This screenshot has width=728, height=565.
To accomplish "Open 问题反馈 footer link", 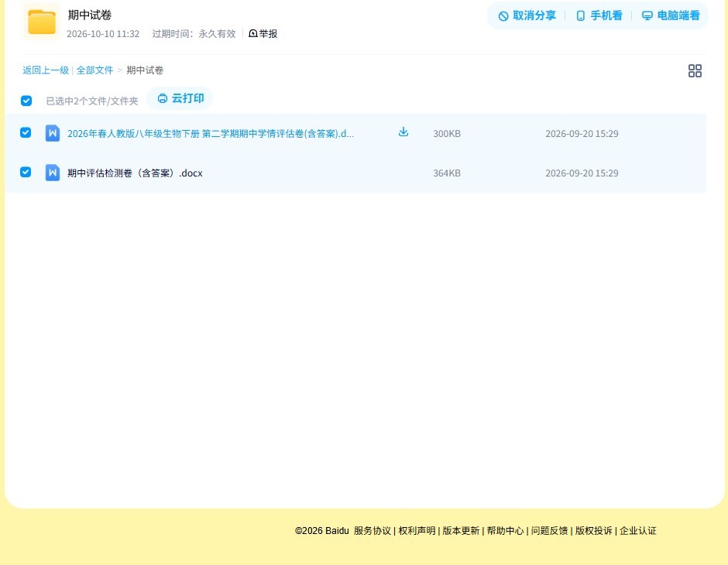I will click(x=549, y=531).
